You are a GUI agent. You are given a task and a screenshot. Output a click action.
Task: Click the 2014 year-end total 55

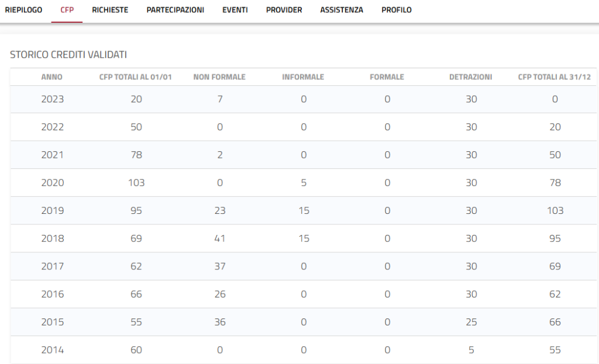tap(555, 350)
